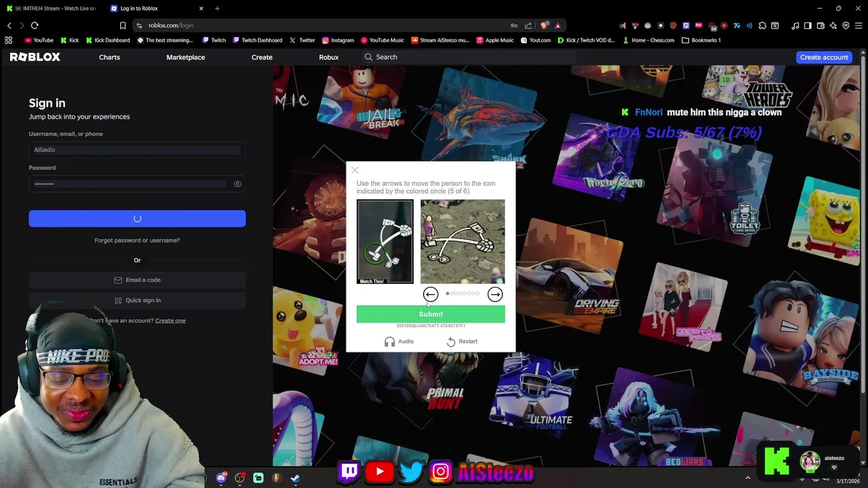
Task: Open the apps grid in bookmarks bar
Action: pos(8,40)
